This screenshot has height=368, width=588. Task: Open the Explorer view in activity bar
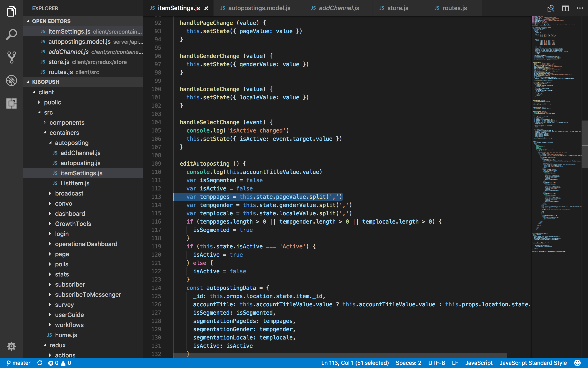point(11,11)
